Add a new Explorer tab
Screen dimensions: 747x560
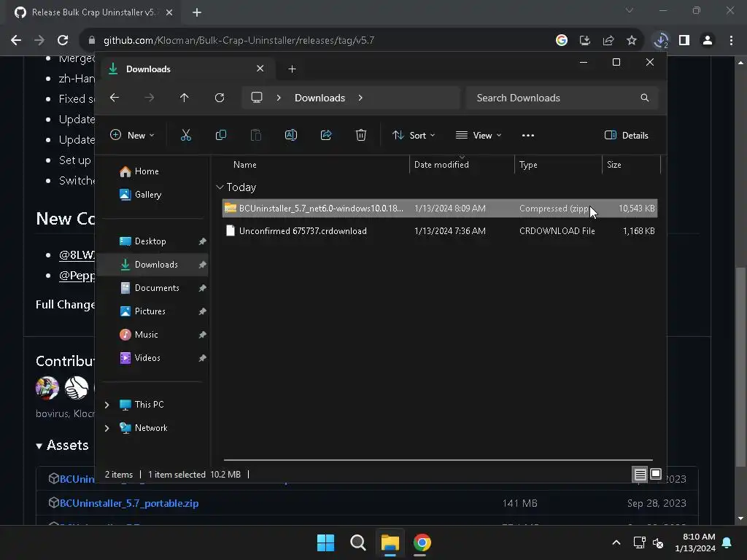292,69
